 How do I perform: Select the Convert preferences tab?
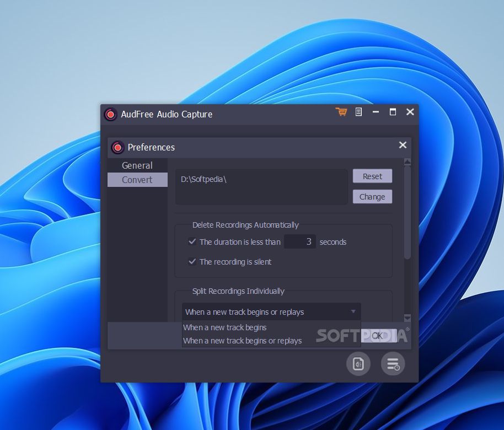[x=137, y=179]
